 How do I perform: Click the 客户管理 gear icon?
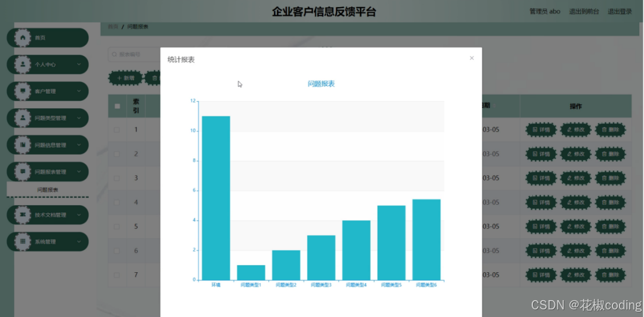[x=23, y=91]
